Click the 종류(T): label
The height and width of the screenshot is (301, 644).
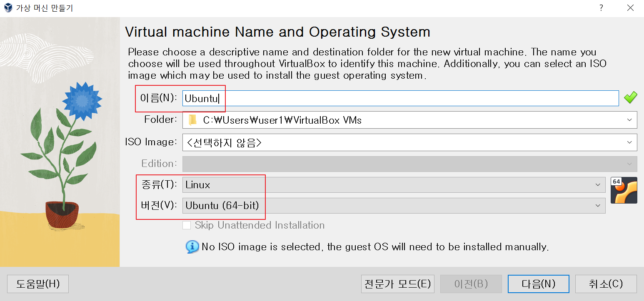pyautogui.click(x=159, y=184)
